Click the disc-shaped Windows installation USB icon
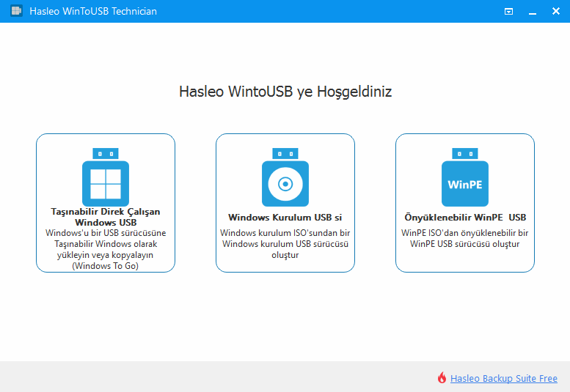570x392 pixels. pyautogui.click(x=285, y=183)
